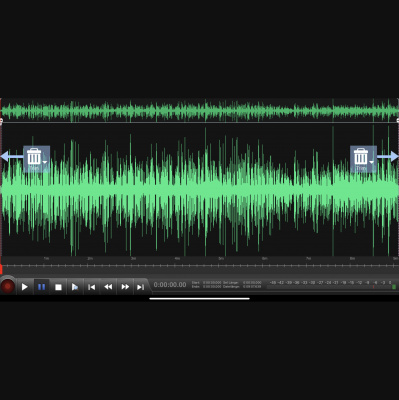Open the left trim dropdown arrow
This screenshot has height=400, width=399.
45,162
